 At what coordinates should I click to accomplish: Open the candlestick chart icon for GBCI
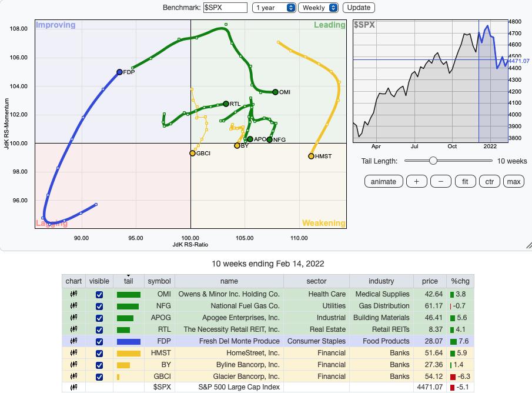73,377
